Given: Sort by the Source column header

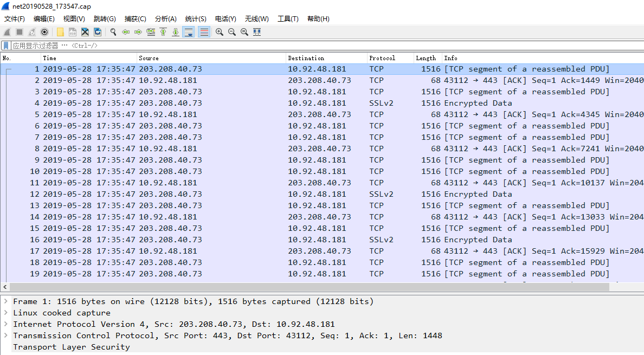Looking at the screenshot, I should pos(211,59).
